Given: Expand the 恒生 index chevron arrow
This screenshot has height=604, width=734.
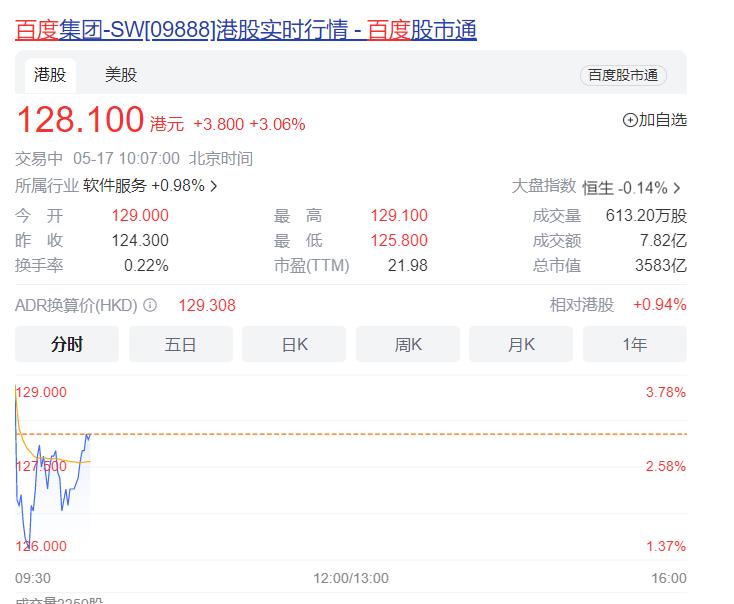Looking at the screenshot, I should [x=676, y=188].
